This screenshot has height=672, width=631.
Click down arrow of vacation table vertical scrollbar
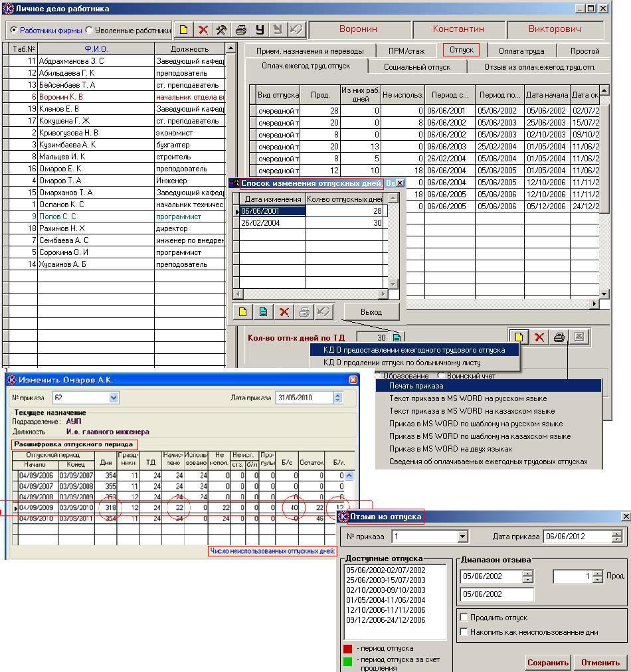[604, 294]
